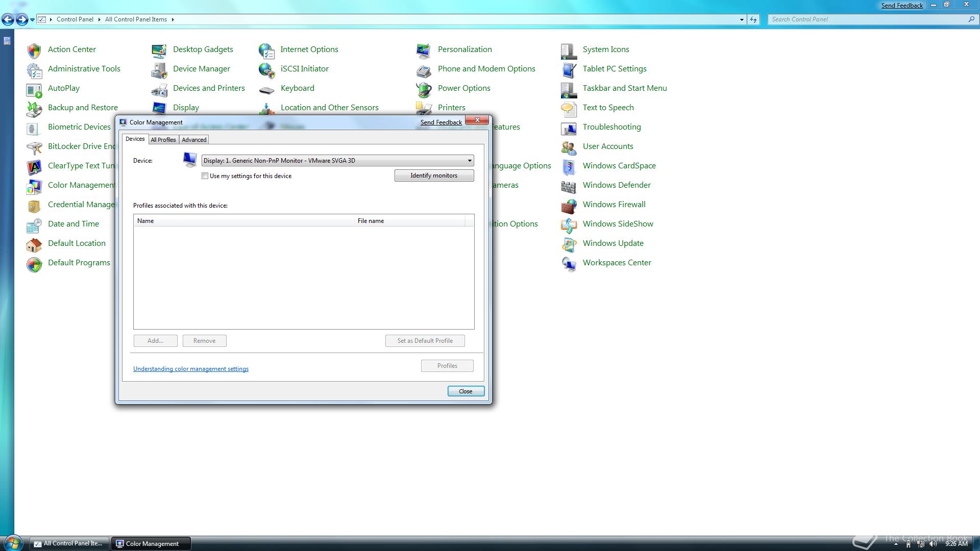Select All Control Panel Items taskbar button

(x=69, y=544)
